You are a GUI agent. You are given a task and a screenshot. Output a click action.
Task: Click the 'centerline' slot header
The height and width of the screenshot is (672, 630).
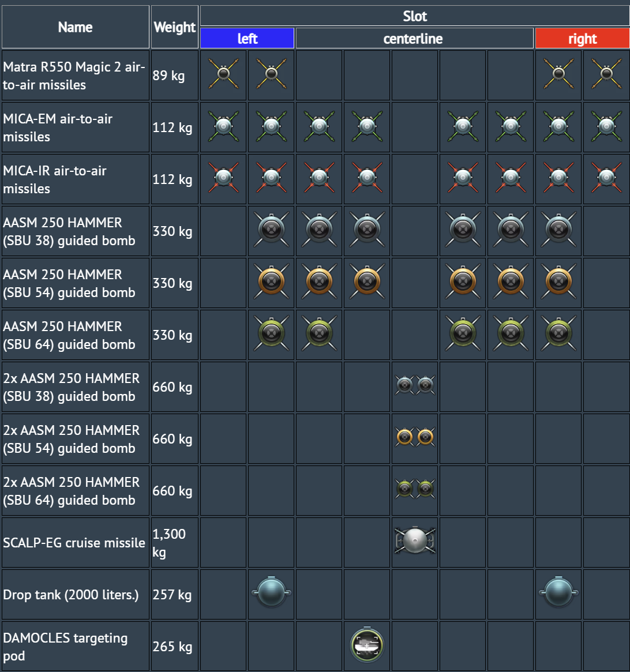pyautogui.click(x=414, y=39)
